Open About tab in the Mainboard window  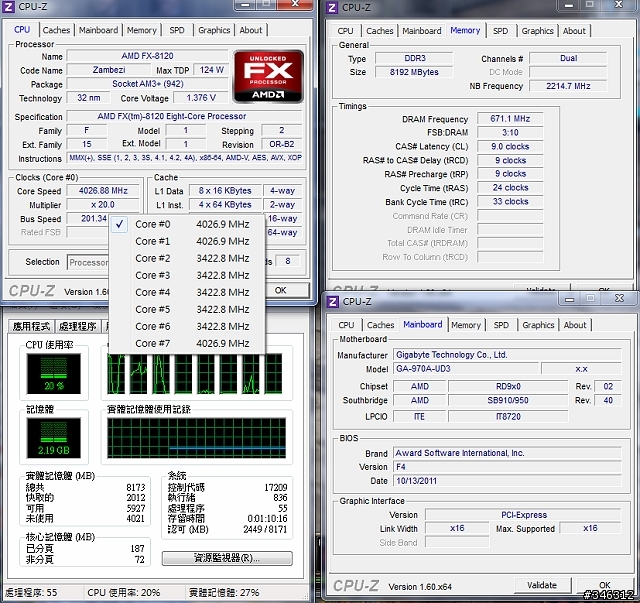pos(575,325)
